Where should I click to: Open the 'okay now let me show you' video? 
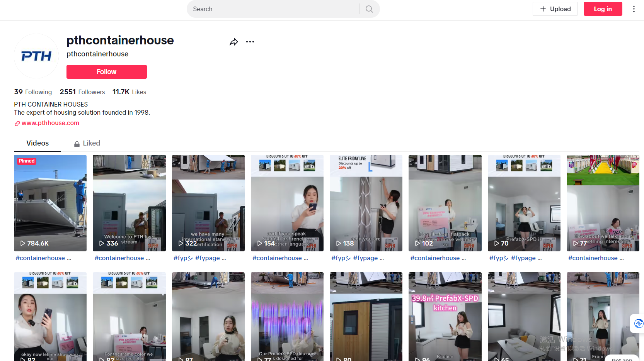click(50, 317)
